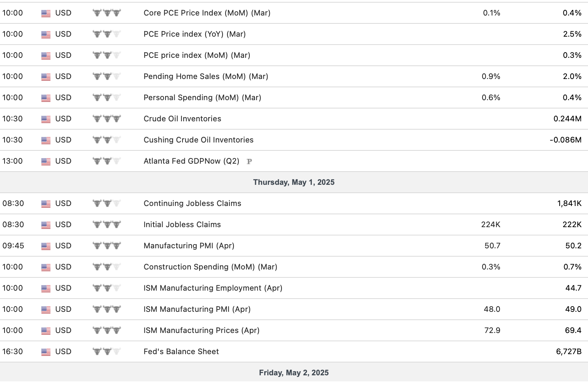
Task: Click the bull icons in the ISM Manufacturing Prices row
Action: [x=107, y=330]
